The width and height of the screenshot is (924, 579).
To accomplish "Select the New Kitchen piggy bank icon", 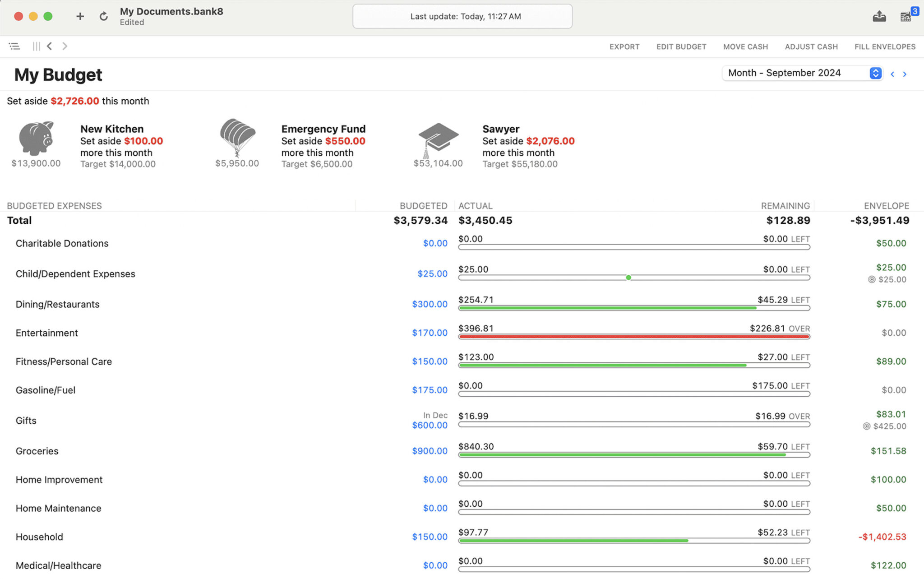I will coord(36,140).
